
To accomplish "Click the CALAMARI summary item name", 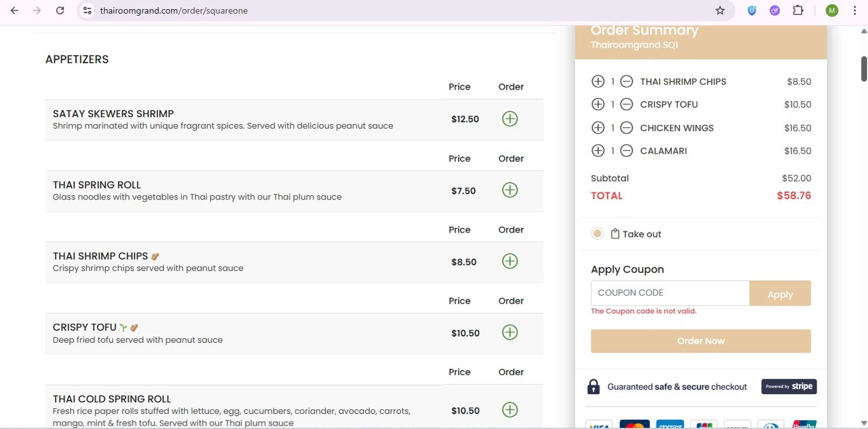I will [x=663, y=151].
